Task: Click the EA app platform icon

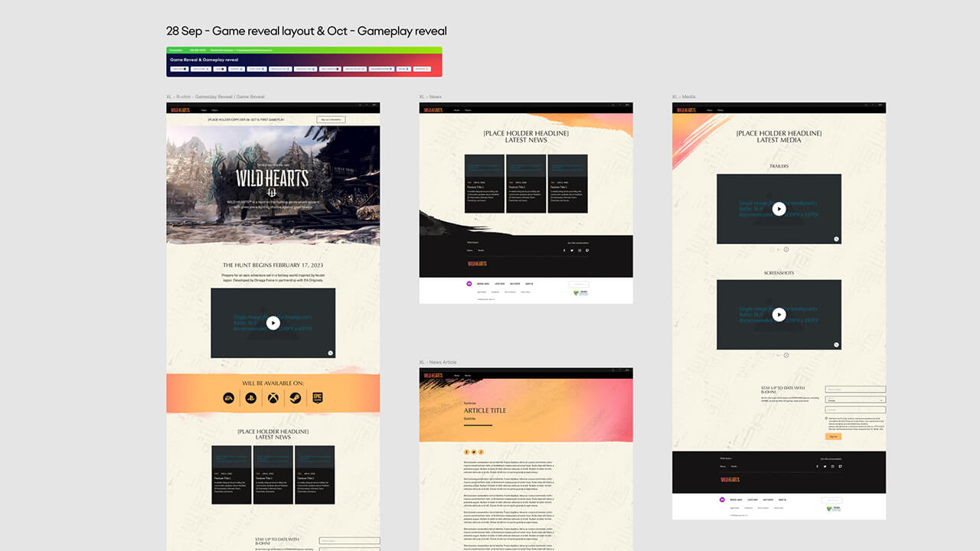Action: coord(228,398)
